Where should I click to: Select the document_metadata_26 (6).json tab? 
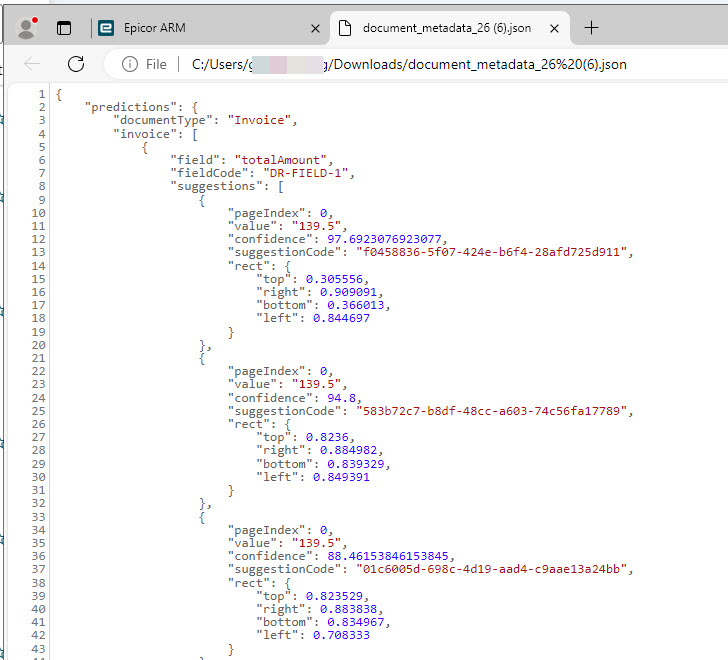click(445, 28)
